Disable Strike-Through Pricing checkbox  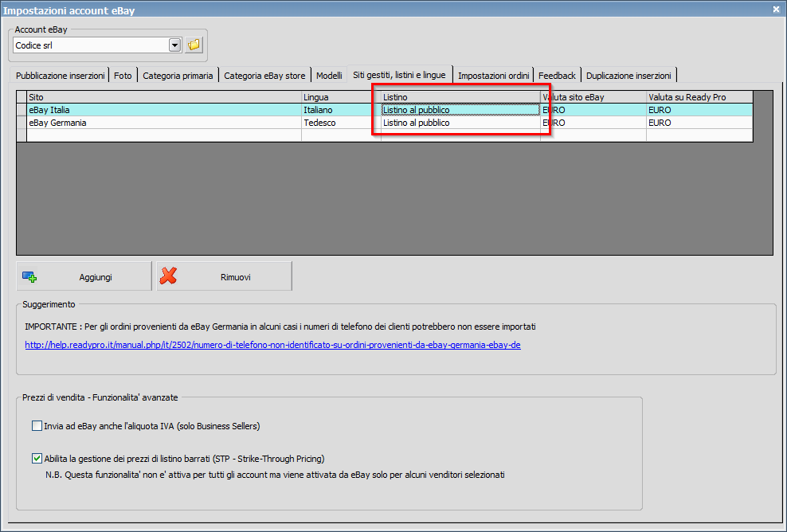pyautogui.click(x=37, y=458)
